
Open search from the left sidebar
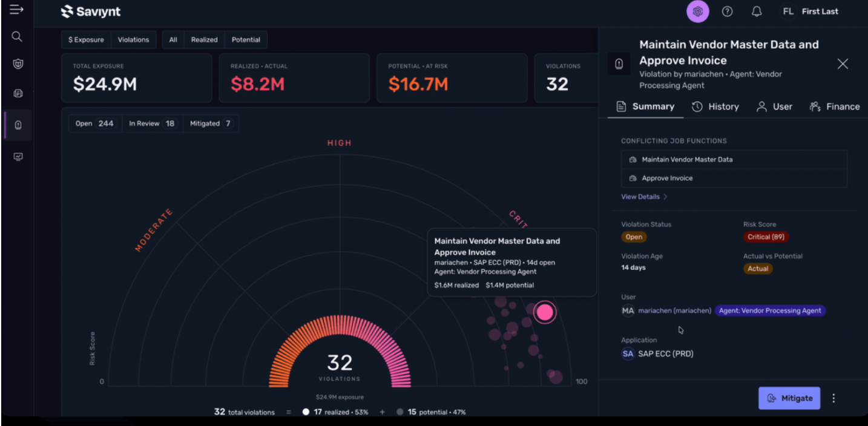click(x=17, y=37)
